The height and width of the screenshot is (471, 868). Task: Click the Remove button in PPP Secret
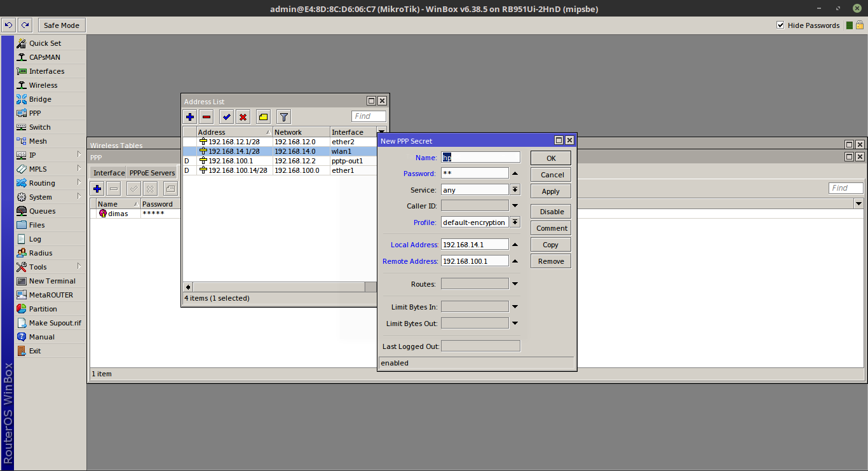[551, 261]
